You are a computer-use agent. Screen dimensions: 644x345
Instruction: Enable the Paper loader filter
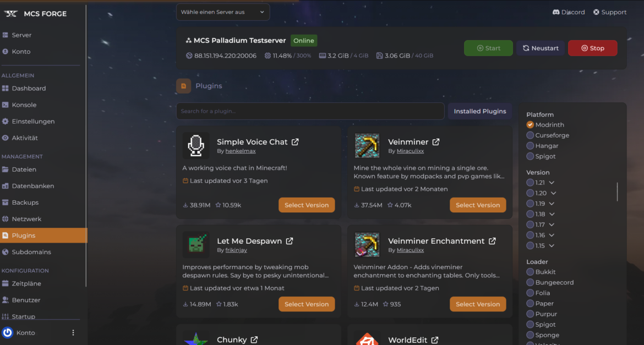(530, 304)
